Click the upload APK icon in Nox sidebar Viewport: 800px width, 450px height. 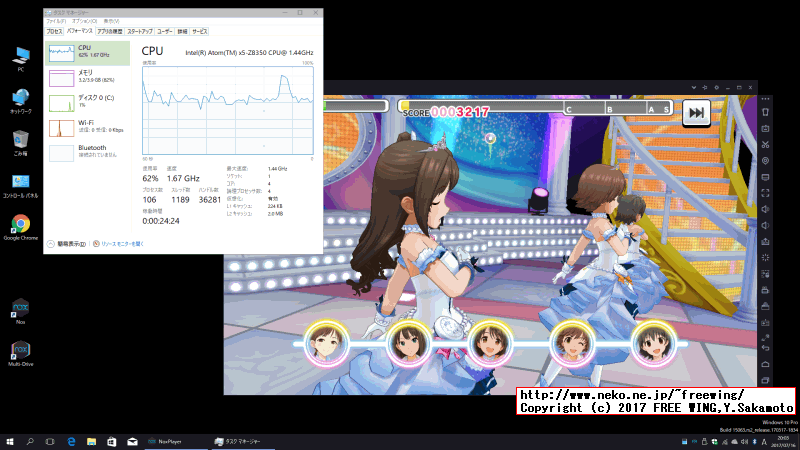765,242
